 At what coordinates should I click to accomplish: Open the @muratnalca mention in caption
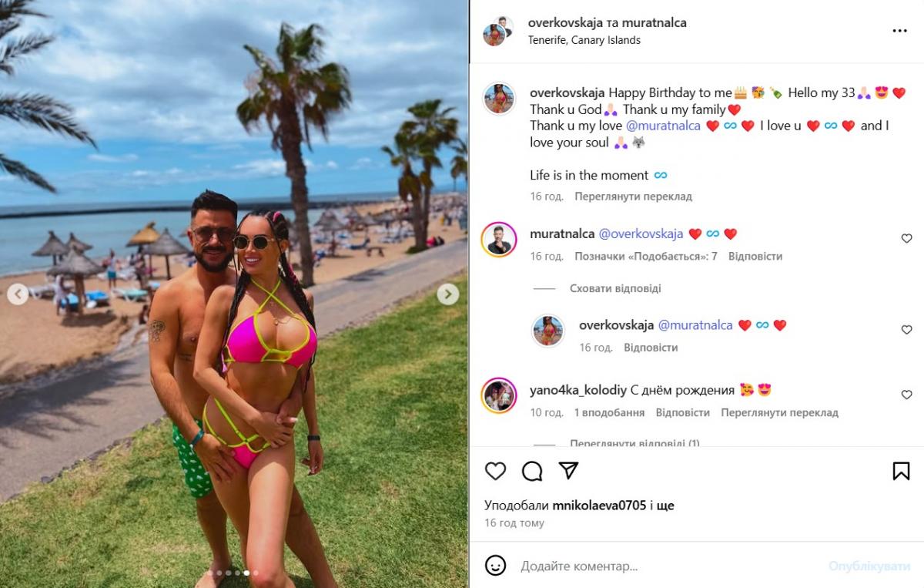(x=663, y=126)
